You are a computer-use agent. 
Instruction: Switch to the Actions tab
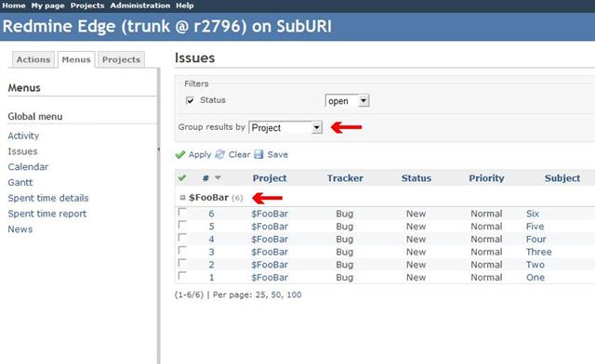tap(33, 59)
